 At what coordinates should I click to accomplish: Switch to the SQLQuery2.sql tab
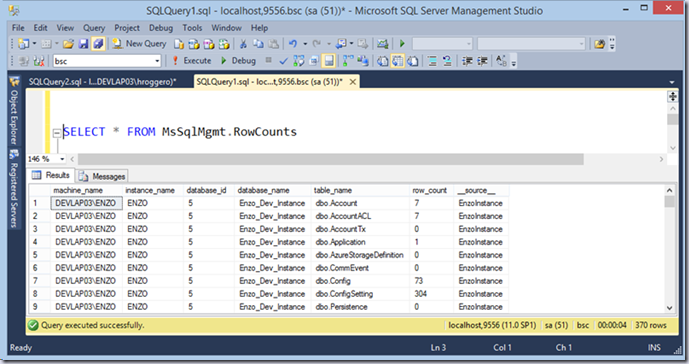pos(102,82)
